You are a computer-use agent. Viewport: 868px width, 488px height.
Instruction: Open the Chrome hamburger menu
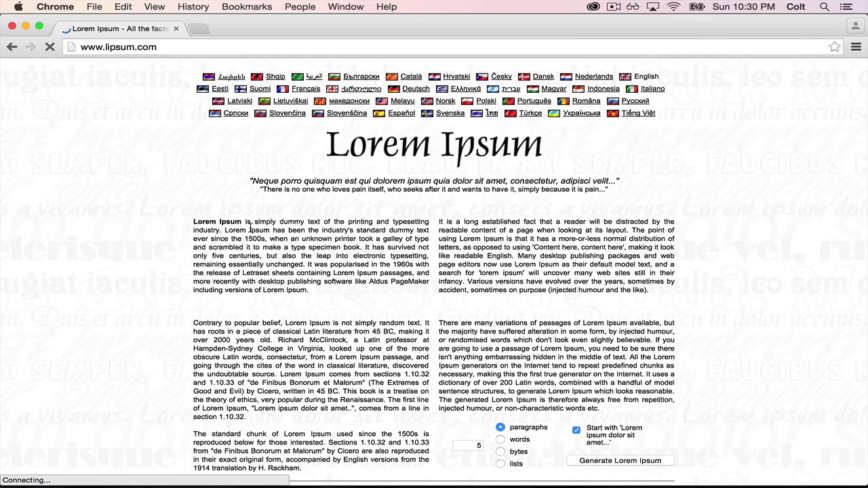pyautogui.click(x=856, y=47)
